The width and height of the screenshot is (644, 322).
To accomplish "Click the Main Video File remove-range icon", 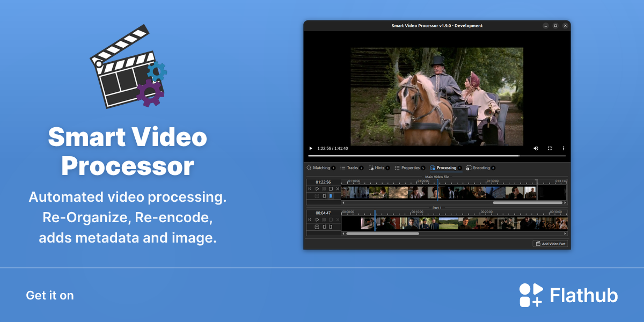I will pos(317,196).
